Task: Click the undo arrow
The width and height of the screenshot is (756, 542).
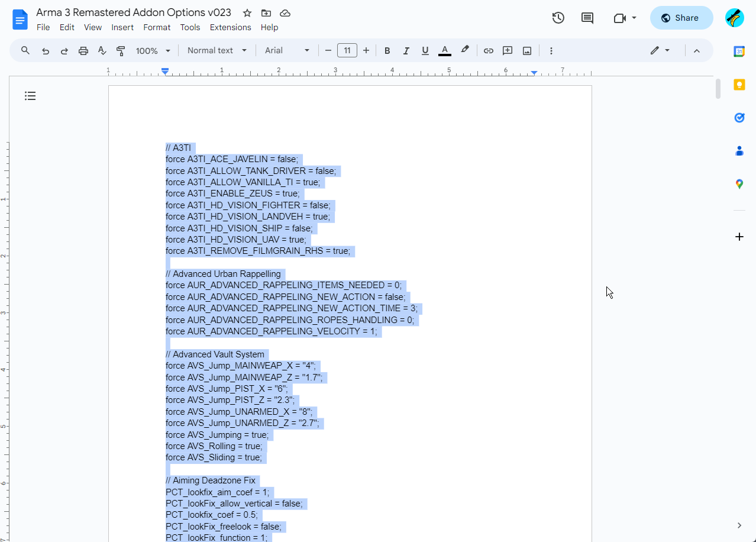Action: coord(46,51)
